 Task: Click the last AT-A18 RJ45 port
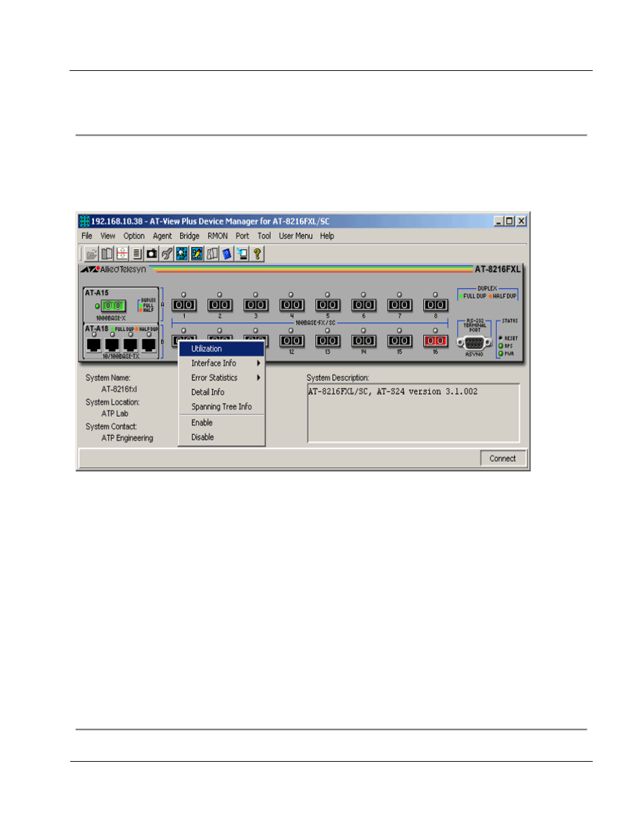[x=149, y=345]
